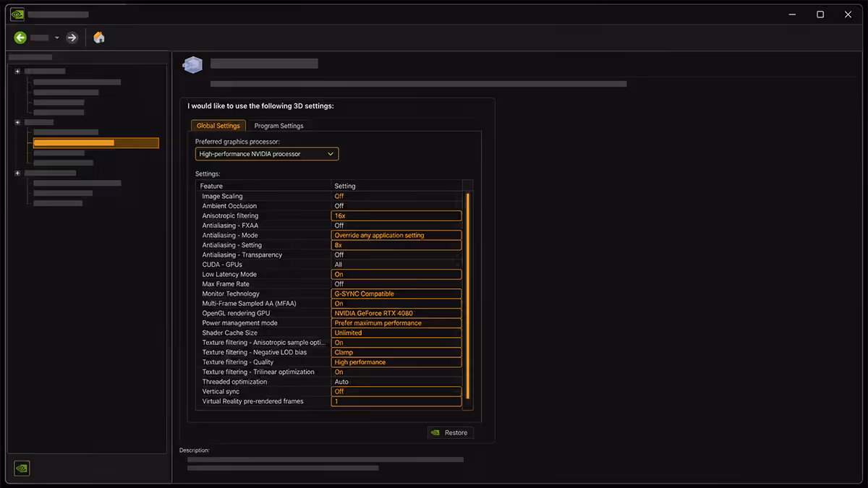The width and height of the screenshot is (868, 488).
Task: Change Texture filtering - Quality High performance value
Action: pos(396,362)
